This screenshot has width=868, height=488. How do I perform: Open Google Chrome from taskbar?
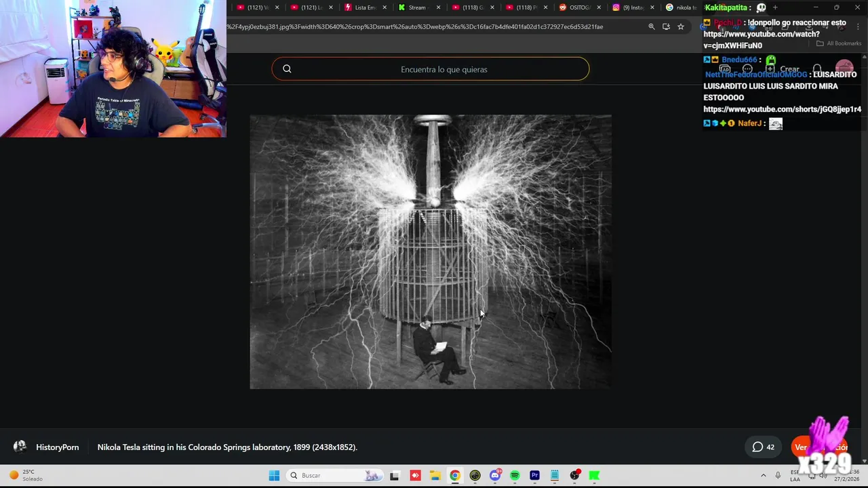coord(455,475)
